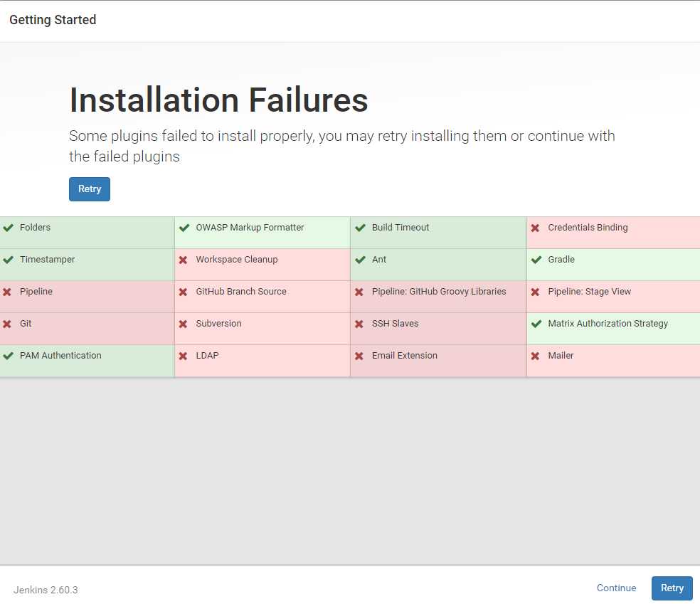The image size is (700, 609).
Task: Click the green checkmark beside PAM Authentication
Action: pos(8,356)
